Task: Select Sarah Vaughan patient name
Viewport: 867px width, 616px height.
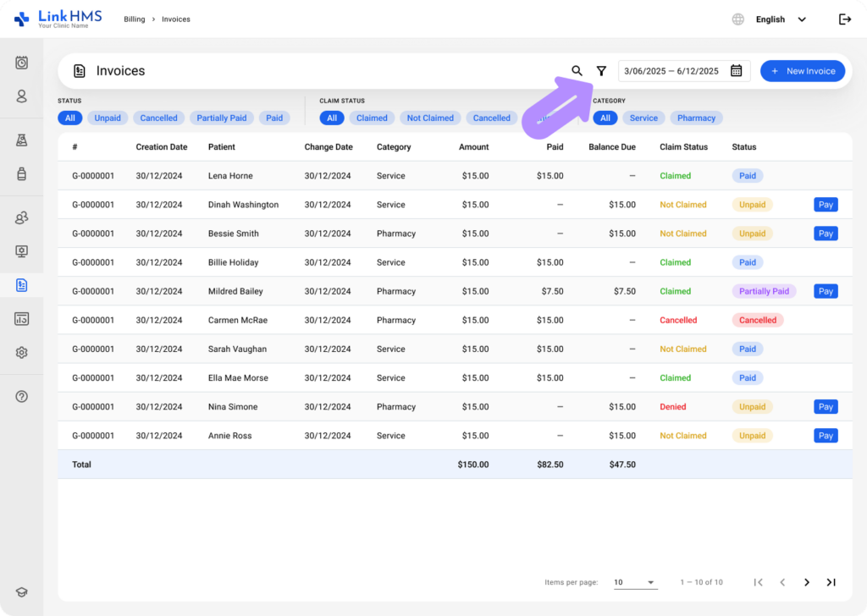Action: [237, 349]
